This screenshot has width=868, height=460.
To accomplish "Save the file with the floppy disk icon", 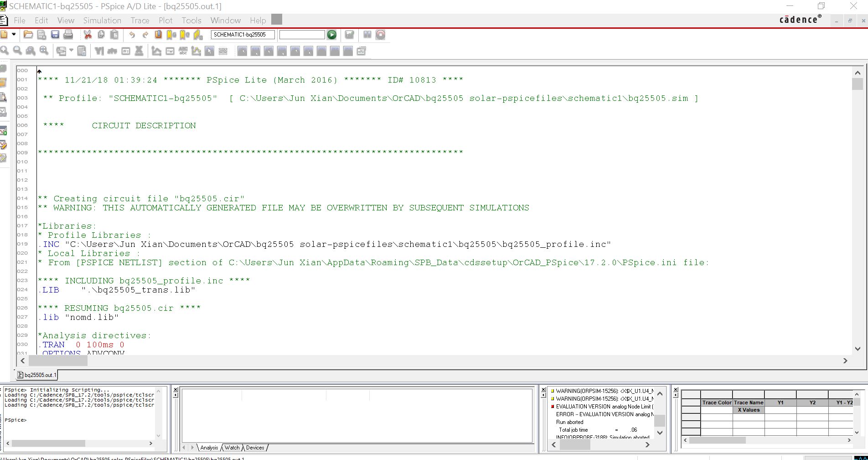I will tap(55, 35).
